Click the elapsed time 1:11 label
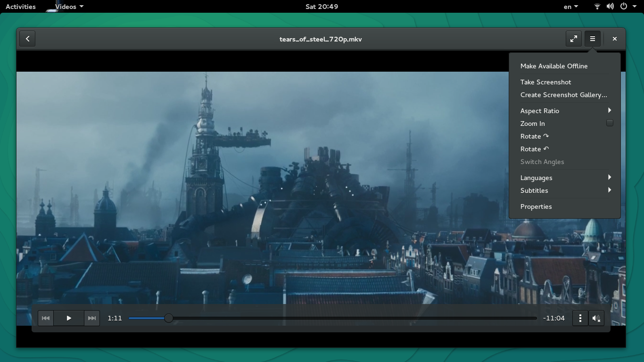 point(115,318)
